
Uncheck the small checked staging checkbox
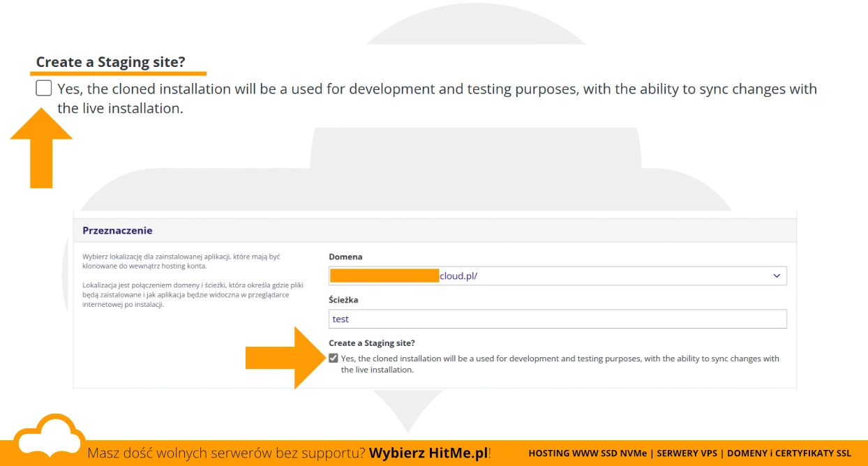pyautogui.click(x=334, y=358)
